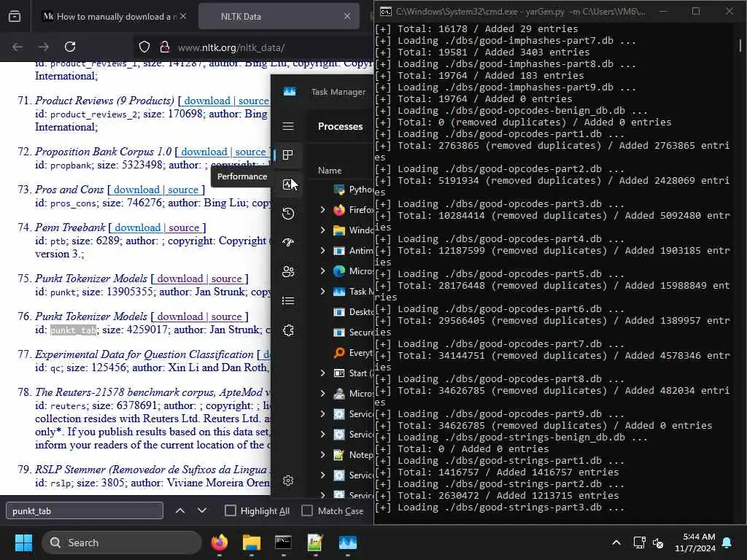Expand the Windows Explorer process row

(322, 230)
